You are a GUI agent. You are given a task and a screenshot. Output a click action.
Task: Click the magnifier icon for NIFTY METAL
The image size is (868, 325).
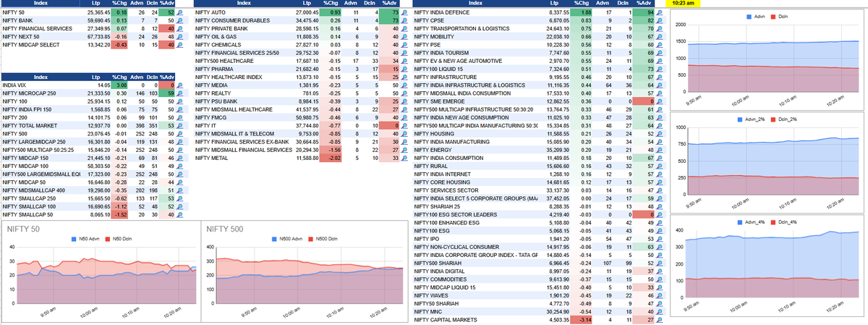(405, 157)
